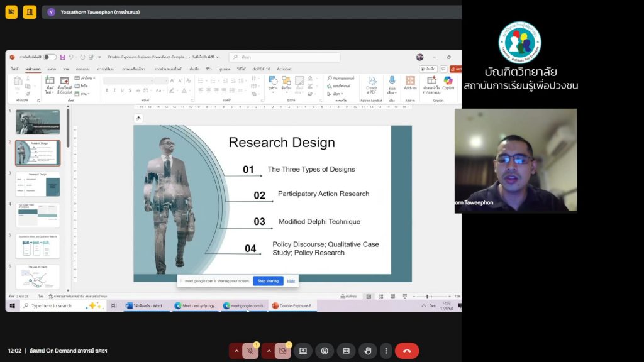The image size is (644, 362).
Task: Click the Hide link on sharing bar
Action: (291, 281)
